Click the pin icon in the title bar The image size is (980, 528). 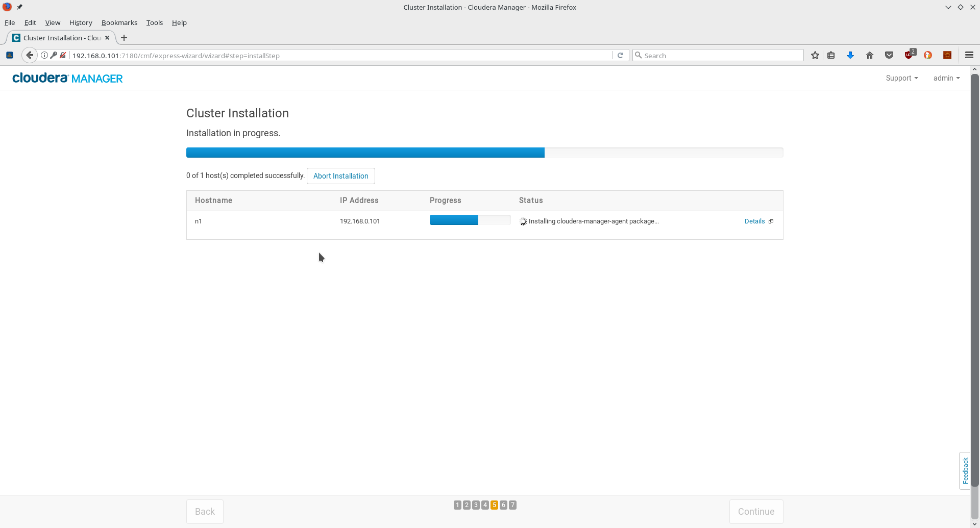19,7
